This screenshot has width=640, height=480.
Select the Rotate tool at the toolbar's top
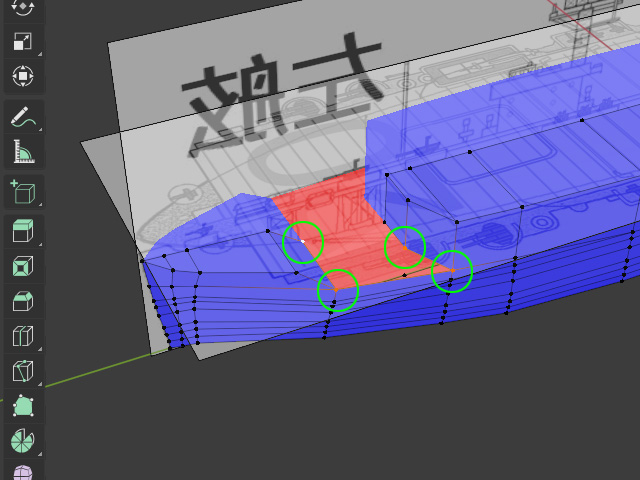pyautogui.click(x=23, y=9)
